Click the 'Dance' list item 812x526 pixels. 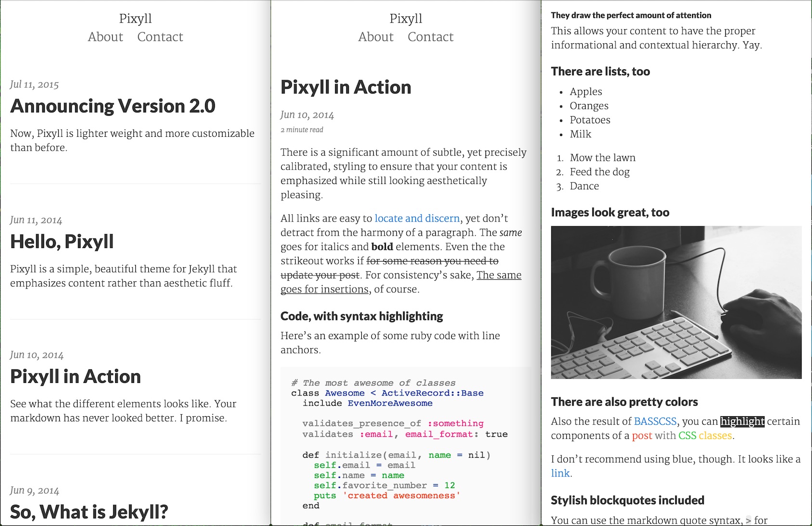click(584, 186)
